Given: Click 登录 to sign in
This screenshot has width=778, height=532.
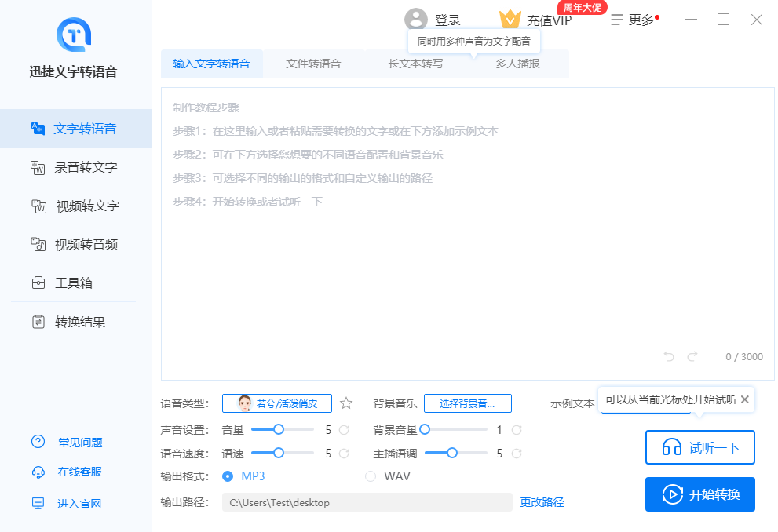Looking at the screenshot, I should [x=447, y=20].
